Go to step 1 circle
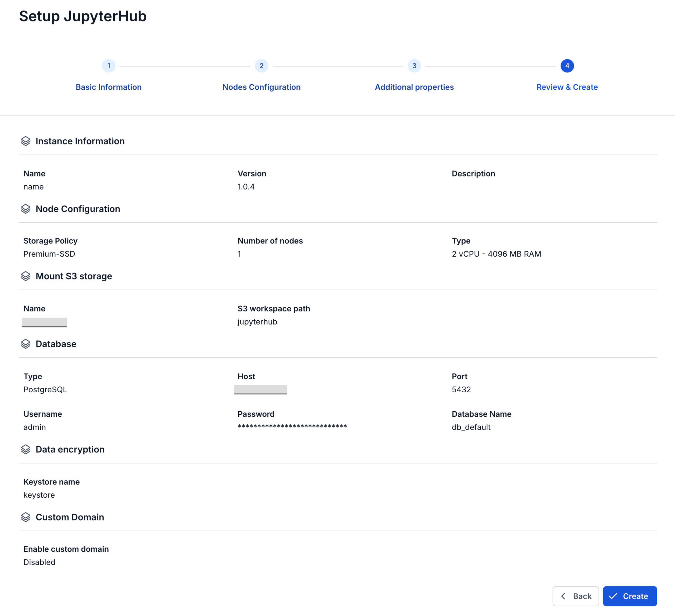675x616 pixels. tap(109, 66)
